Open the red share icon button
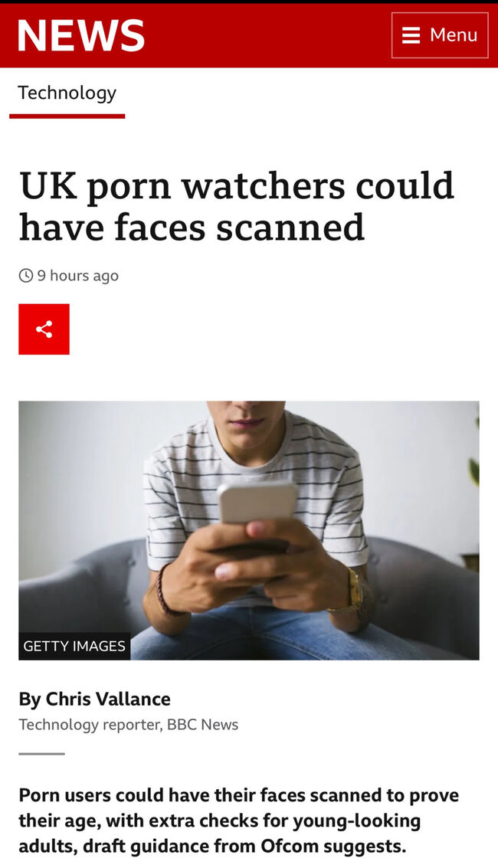 click(x=44, y=329)
